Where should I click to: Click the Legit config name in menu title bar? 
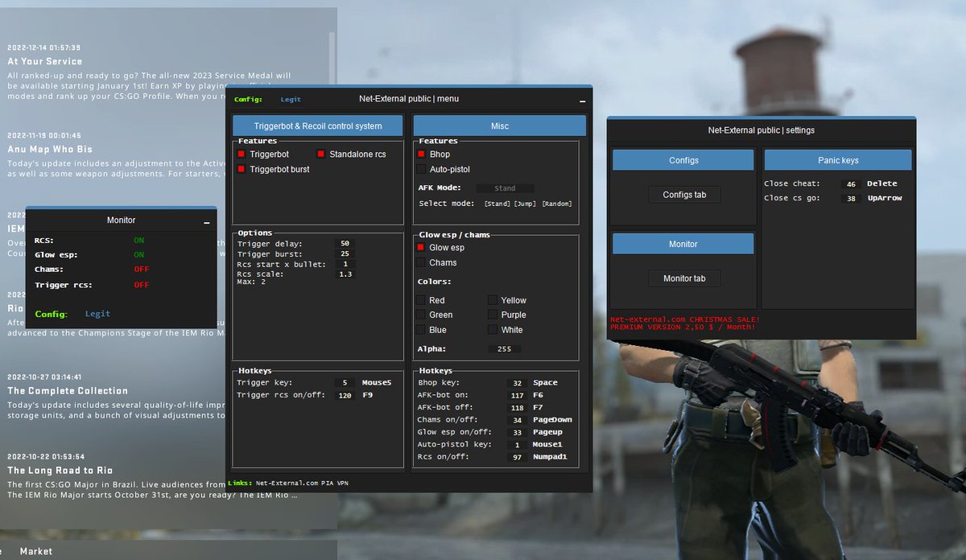pos(291,100)
